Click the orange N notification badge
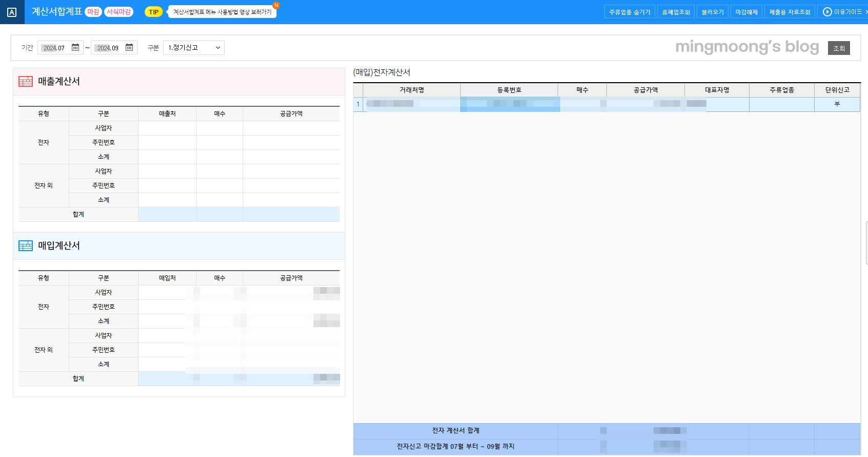Image resolution: width=868 pixels, height=457 pixels. [276, 5]
